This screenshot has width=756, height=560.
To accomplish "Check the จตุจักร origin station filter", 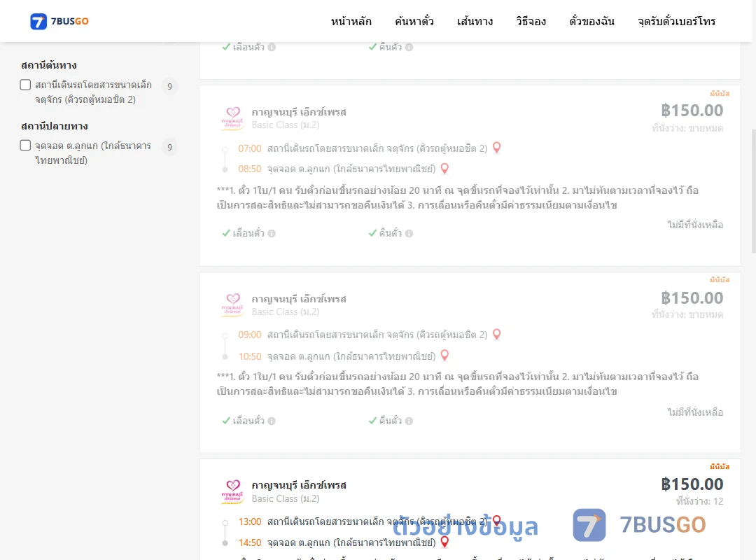I will point(26,85).
